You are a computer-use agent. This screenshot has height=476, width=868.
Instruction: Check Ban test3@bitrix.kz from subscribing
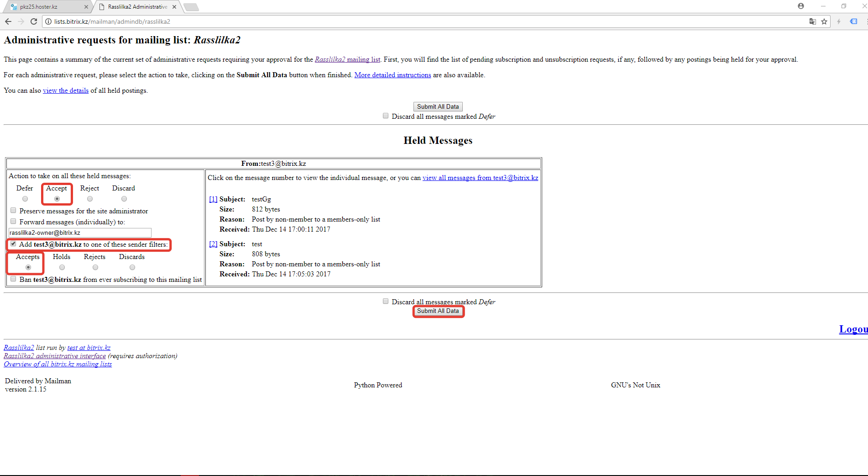[x=13, y=279]
